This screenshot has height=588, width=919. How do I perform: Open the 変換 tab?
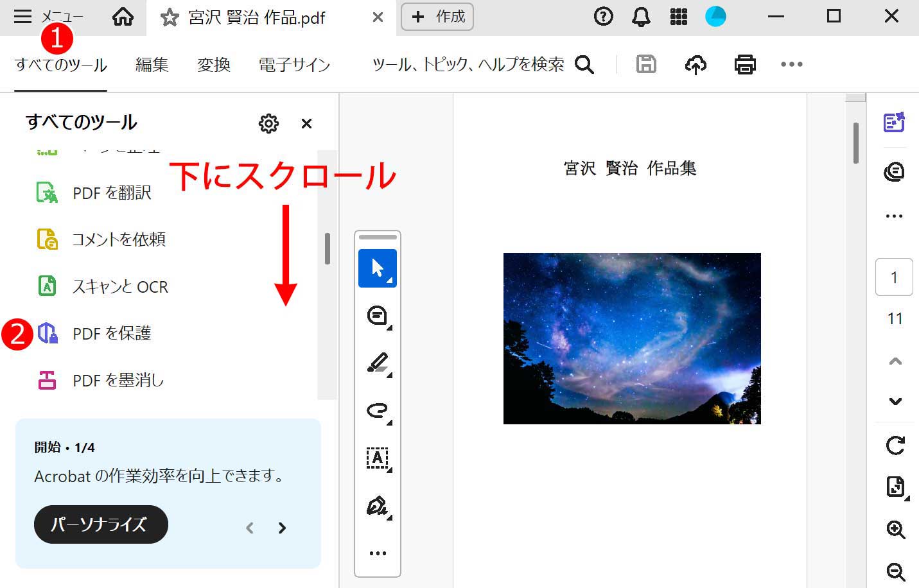click(214, 65)
